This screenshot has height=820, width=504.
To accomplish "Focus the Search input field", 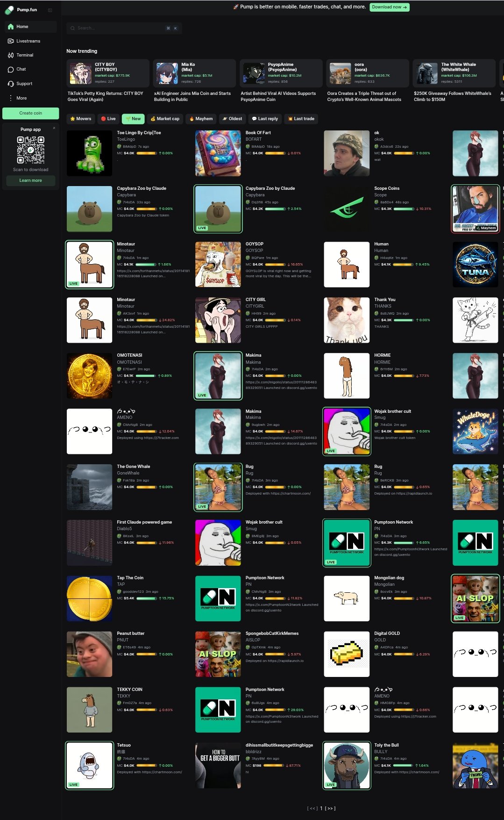I will pyautogui.click(x=124, y=28).
